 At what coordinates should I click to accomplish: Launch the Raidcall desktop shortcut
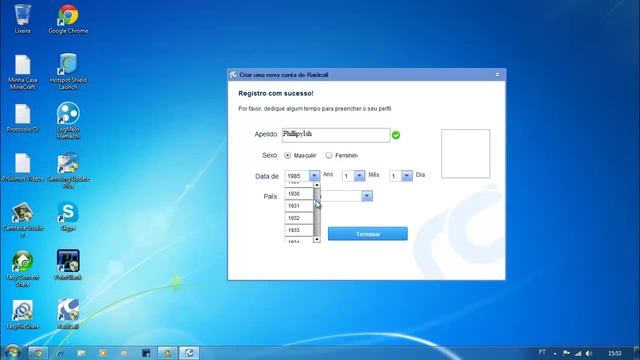click(68, 314)
